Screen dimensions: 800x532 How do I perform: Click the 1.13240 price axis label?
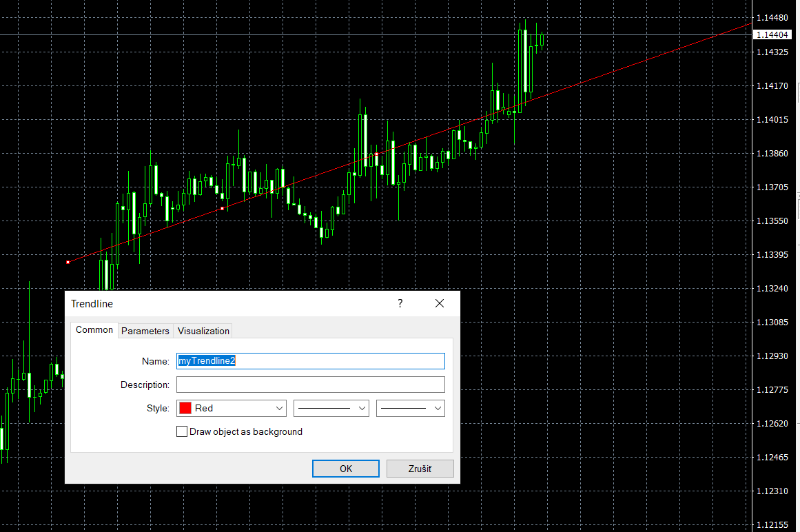tap(772, 288)
